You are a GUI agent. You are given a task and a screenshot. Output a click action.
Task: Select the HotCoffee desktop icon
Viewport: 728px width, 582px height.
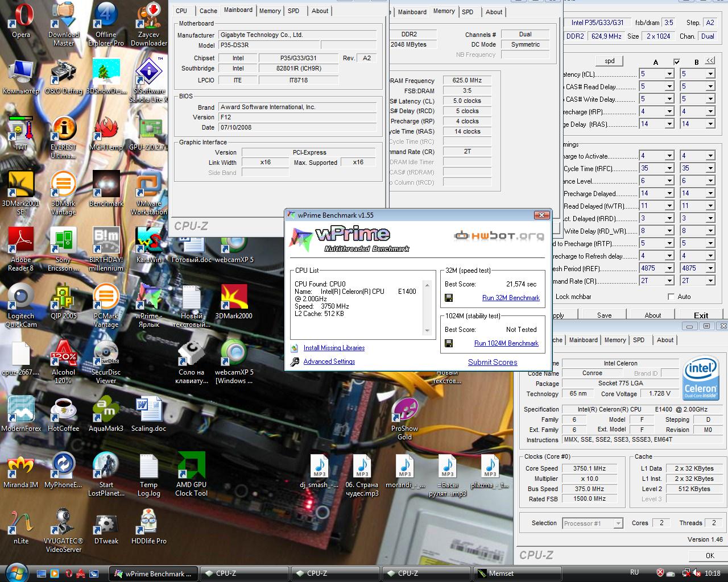pyautogui.click(x=64, y=414)
